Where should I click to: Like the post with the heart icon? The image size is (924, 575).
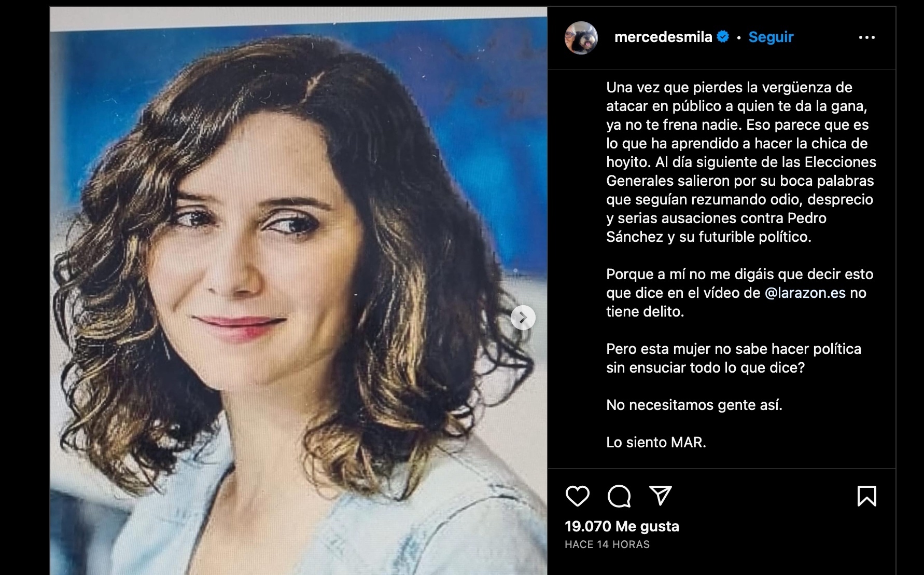[x=577, y=496]
